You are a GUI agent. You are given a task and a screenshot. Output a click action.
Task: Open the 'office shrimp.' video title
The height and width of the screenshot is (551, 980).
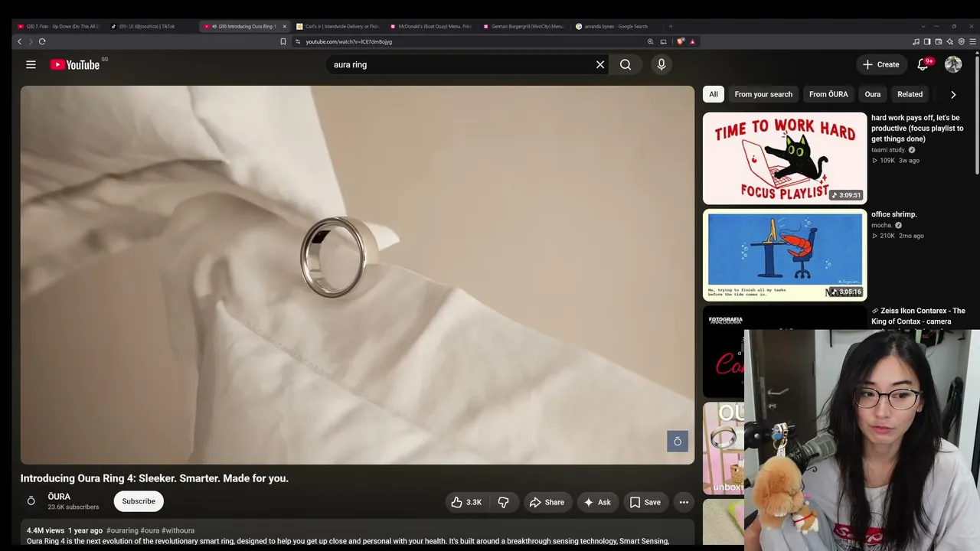pos(894,214)
